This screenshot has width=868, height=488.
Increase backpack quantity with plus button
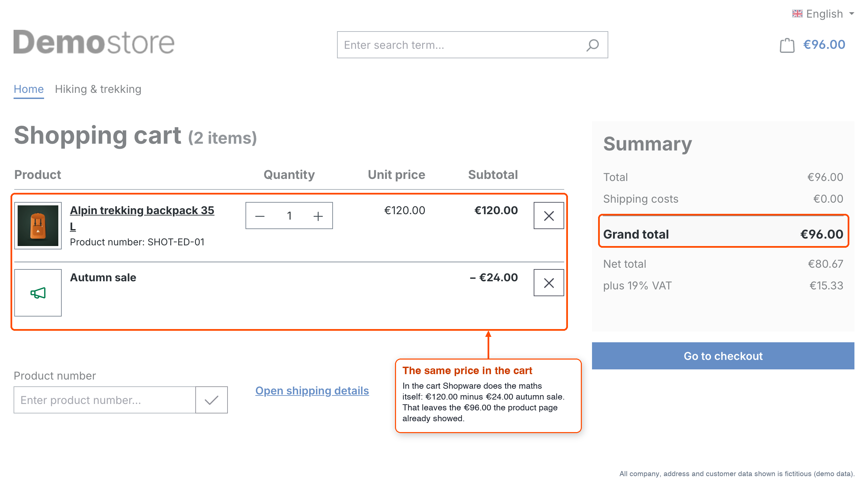point(318,216)
